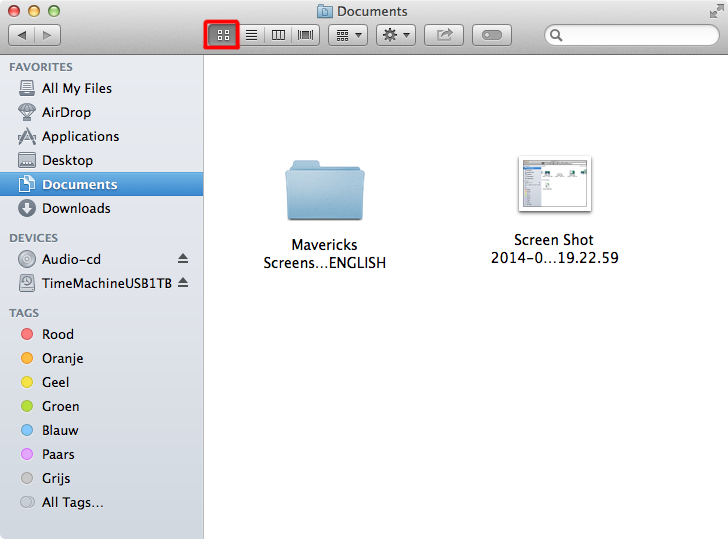Click the Documents folder title icon
The height and width of the screenshot is (539, 728).
(325, 11)
